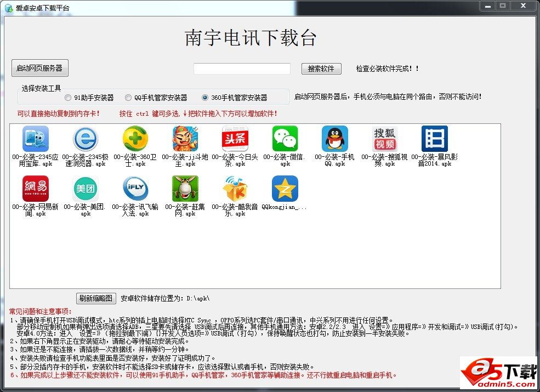Image resolution: width=540 pixels, height=392 pixels.
Task: Select the 赶集网 donkey apk icon
Action: tap(185, 189)
